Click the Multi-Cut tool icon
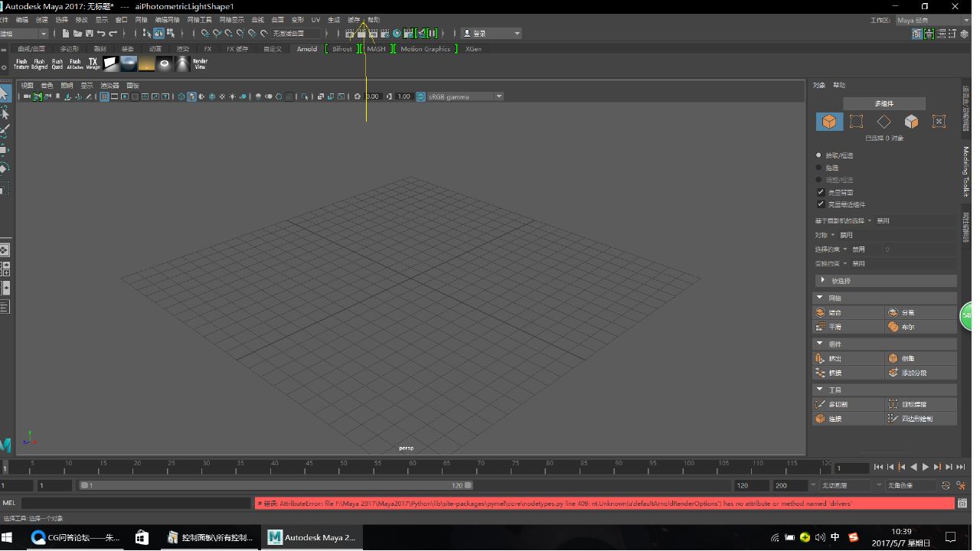Image resolution: width=980 pixels, height=551 pixels. (848, 404)
